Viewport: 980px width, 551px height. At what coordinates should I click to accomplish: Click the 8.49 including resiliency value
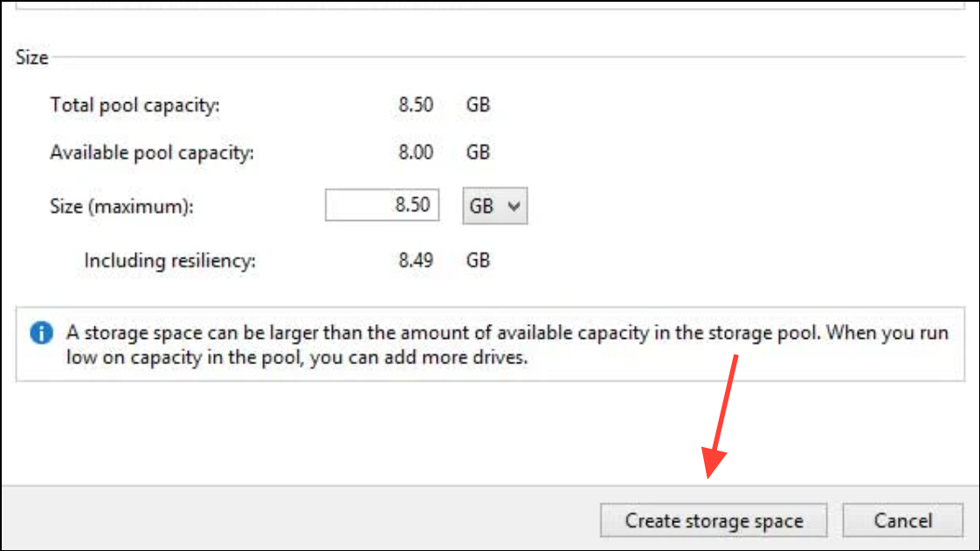416,260
